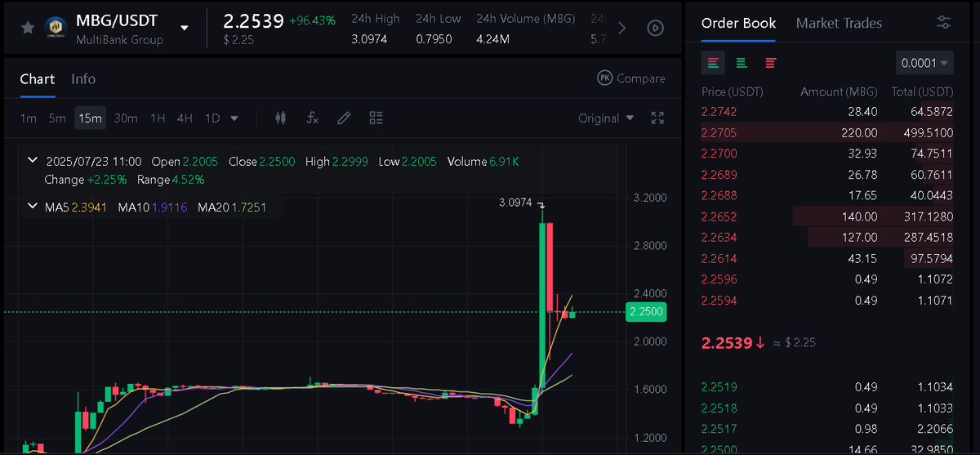Select ask price 2.2652
Screen dimensions: 980x455
click(x=719, y=216)
